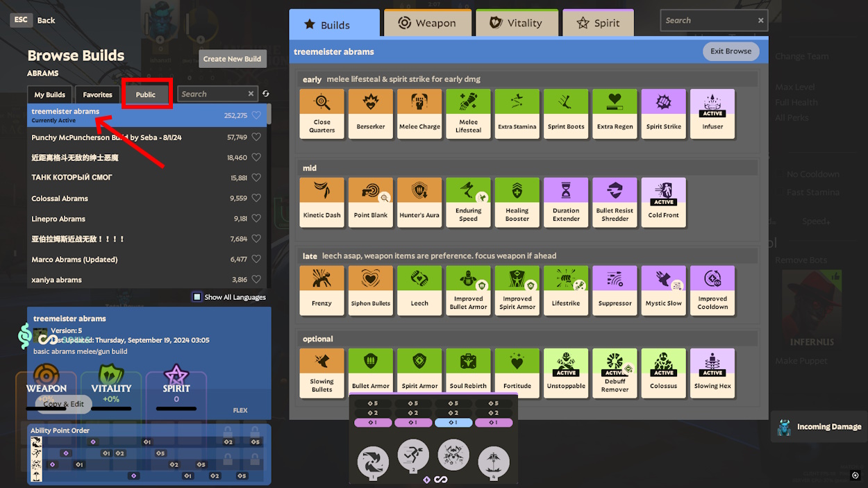The width and height of the screenshot is (868, 488).
Task: Open the Spirit tab
Action: [x=598, y=23]
